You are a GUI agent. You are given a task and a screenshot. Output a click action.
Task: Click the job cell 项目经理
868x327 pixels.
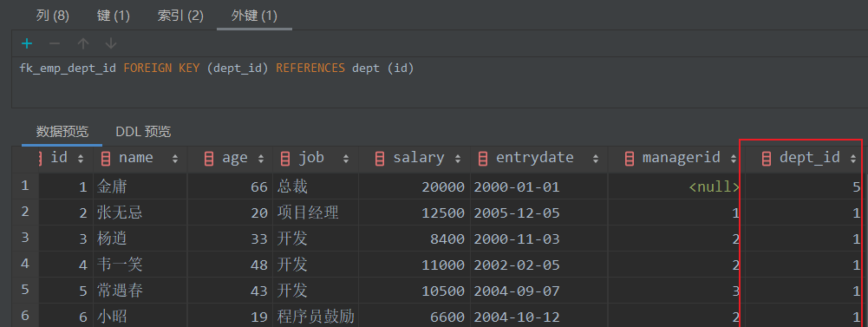[315, 213]
